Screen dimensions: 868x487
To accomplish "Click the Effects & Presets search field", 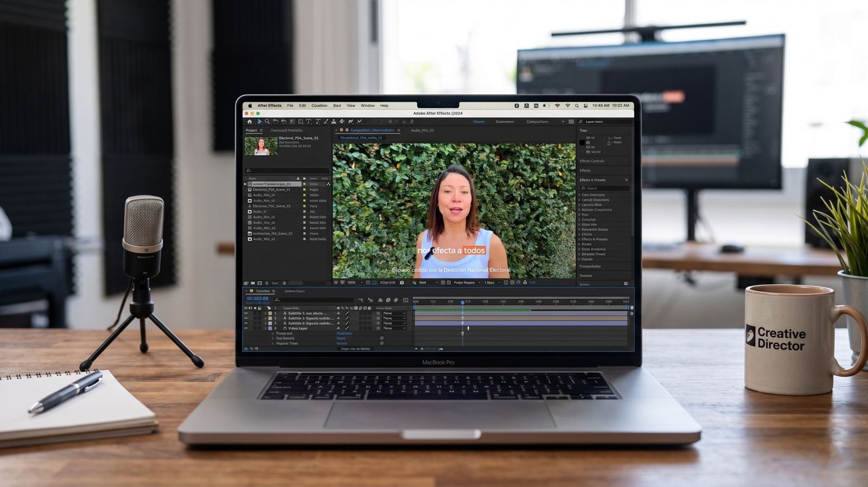I will coord(605,188).
